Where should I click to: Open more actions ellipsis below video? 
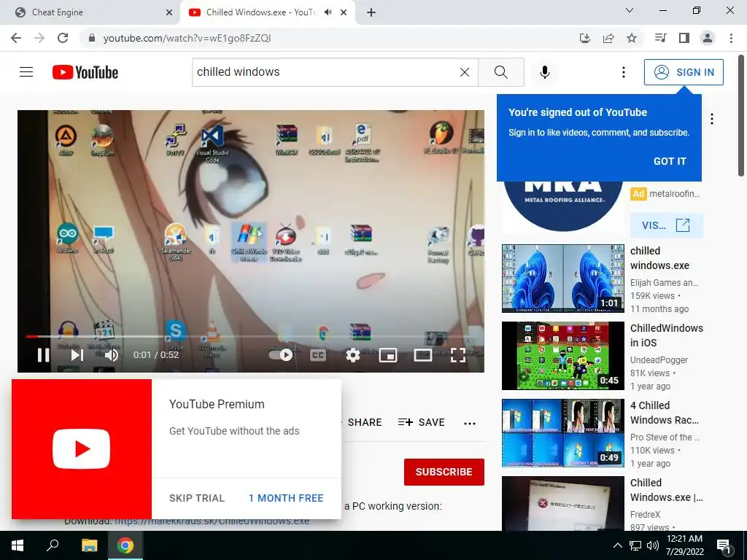[470, 424]
